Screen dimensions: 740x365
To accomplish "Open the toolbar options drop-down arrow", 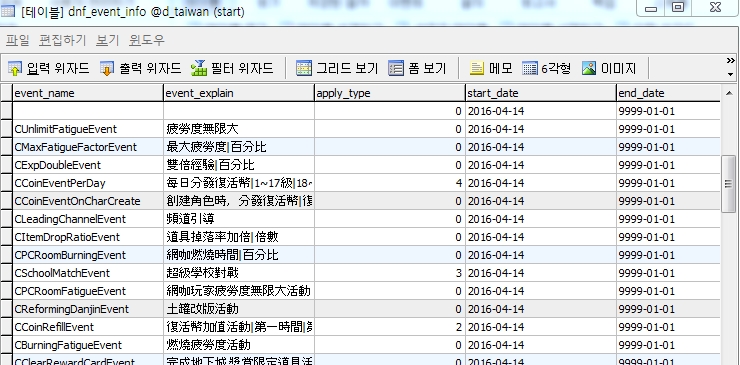I will (x=731, y=74).
